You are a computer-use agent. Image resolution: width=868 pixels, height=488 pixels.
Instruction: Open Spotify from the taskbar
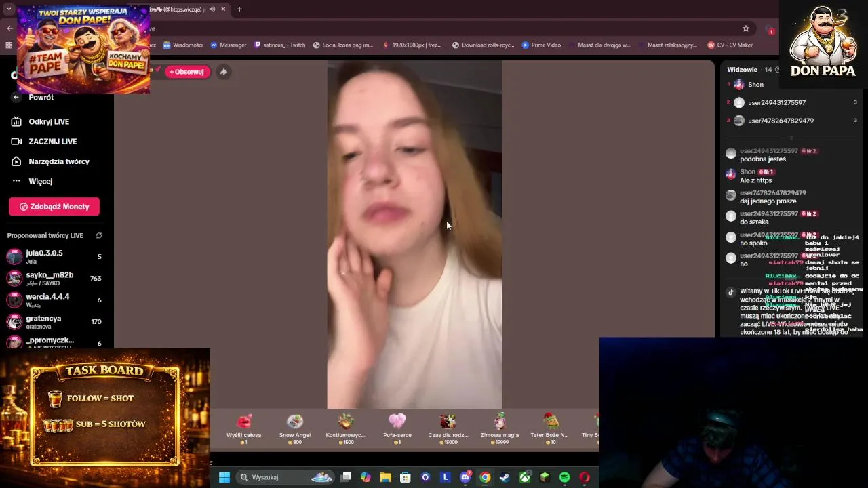coord(564,477)
